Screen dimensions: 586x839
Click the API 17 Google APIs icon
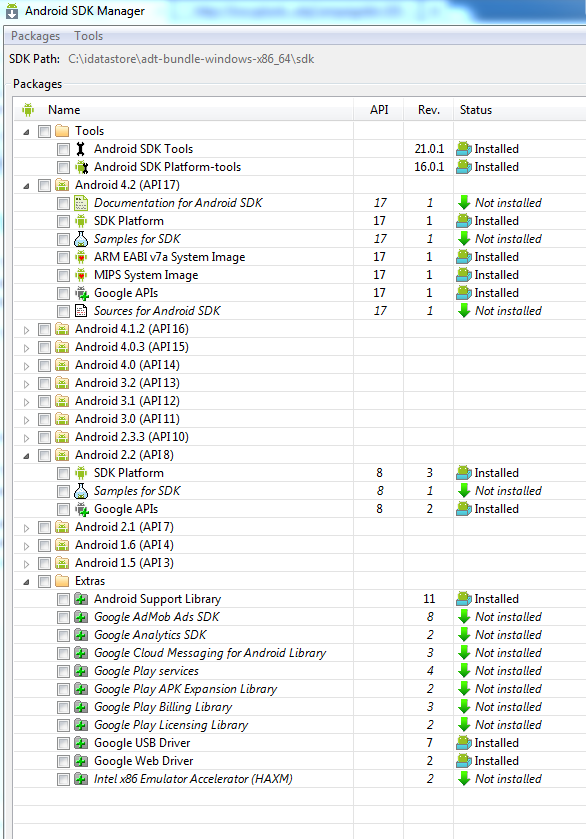(x=81, y=293)
